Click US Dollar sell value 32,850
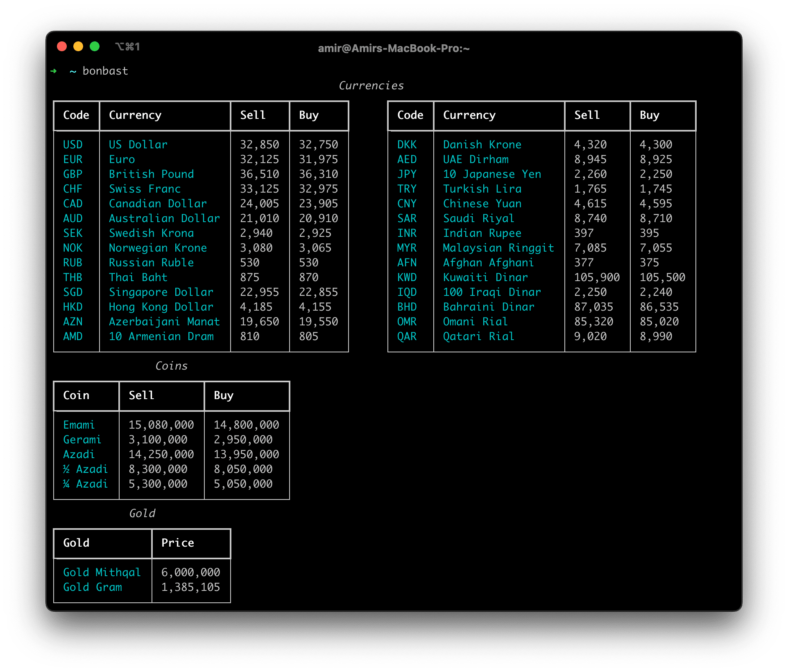Screen dimensions: 788x672 (x=260, y=145)
